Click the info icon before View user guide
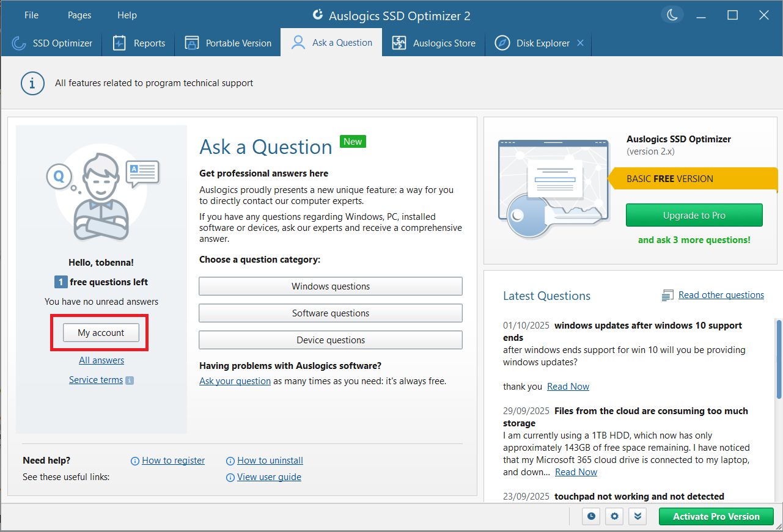Screen dimensions: 783x532 [x=230, y=478]
